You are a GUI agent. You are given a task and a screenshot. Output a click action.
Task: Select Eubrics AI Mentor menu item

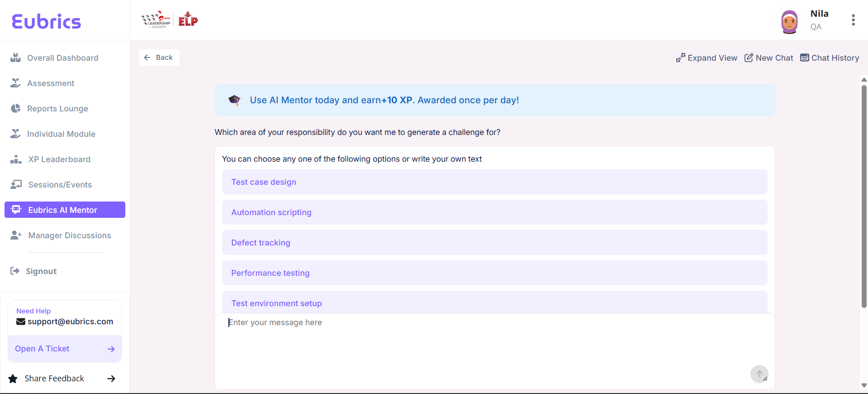[65, 210]
